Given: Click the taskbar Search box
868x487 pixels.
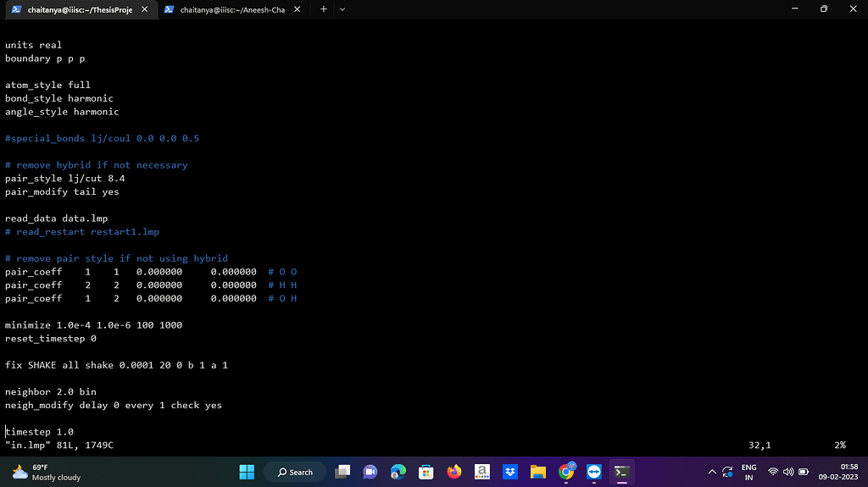Looking at the screenshot, I should pyautogui.click(x=293, y=472).
